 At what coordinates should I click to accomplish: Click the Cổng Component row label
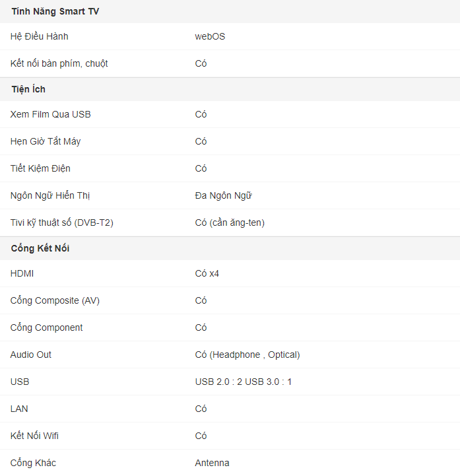[x=46, y=327]
